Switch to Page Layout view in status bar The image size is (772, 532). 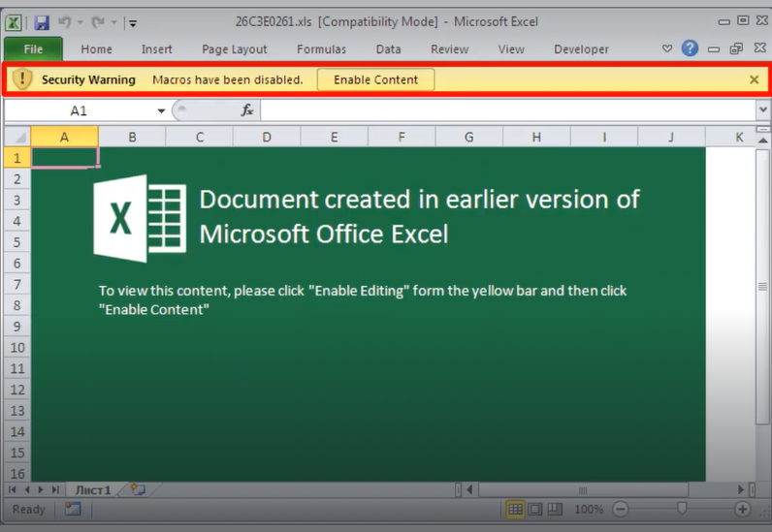coord(535,510)
